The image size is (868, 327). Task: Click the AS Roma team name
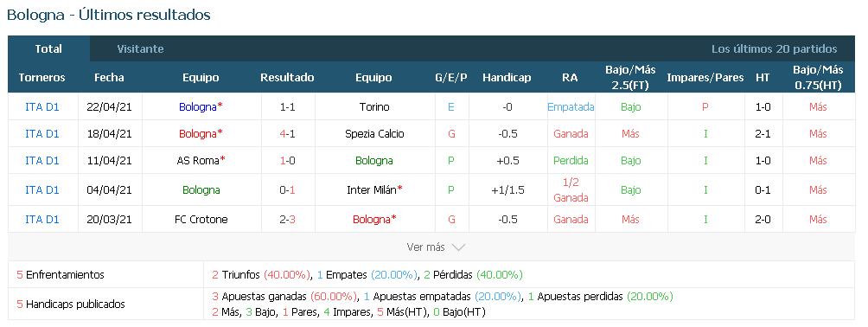pos(198,161)
